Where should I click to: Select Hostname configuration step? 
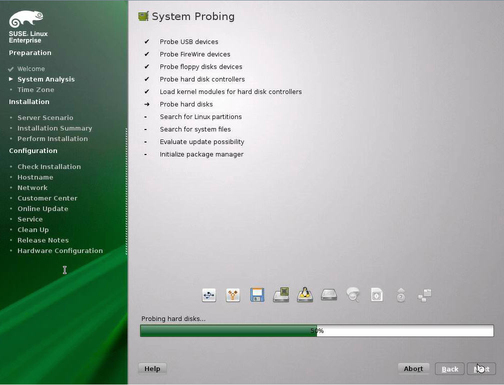coord(35,177)
